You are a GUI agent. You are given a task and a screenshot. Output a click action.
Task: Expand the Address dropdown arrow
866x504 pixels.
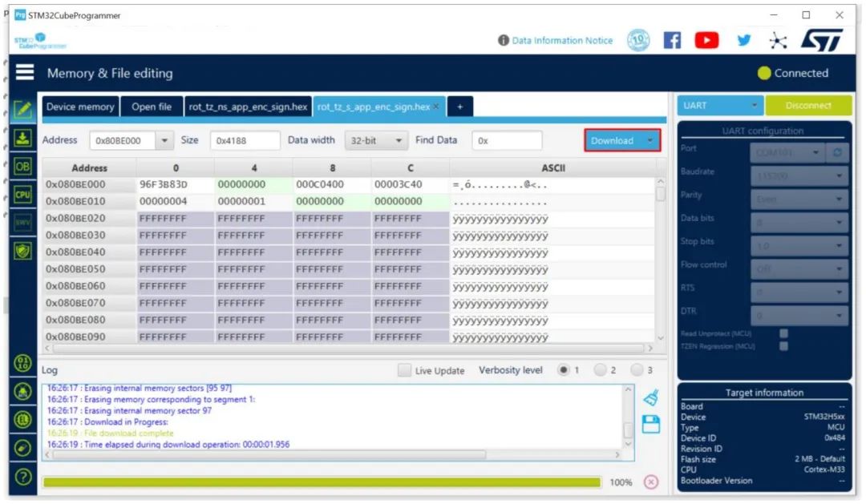(x=164, y=141)
